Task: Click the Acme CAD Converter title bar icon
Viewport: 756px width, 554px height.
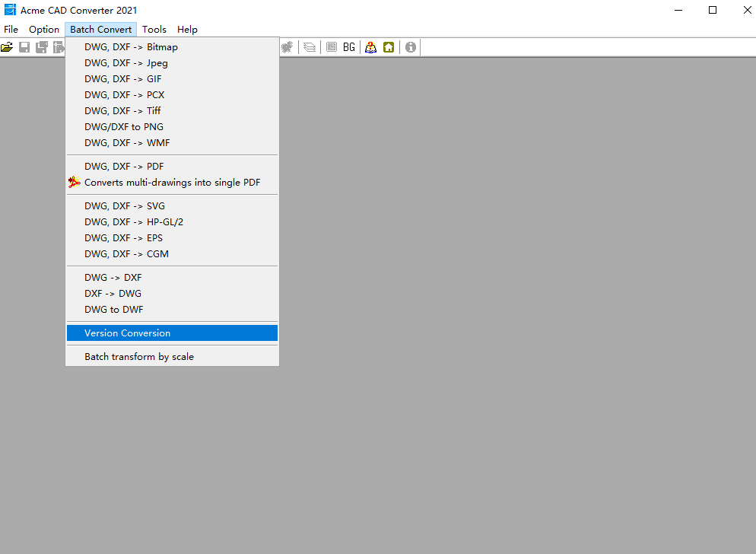Action: (10, 10)
